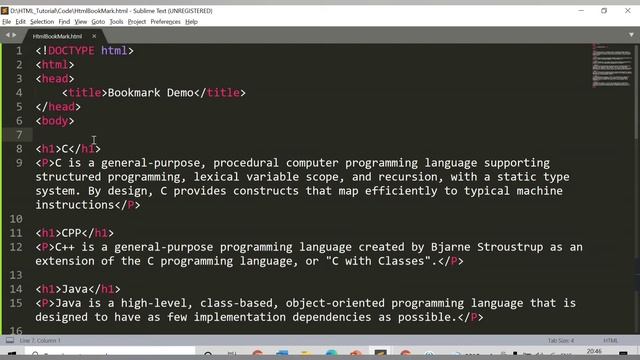This screenshot has height=360, width=640.
Task: Click line number 15 in the gutter
Action: [x=16, y=303]
